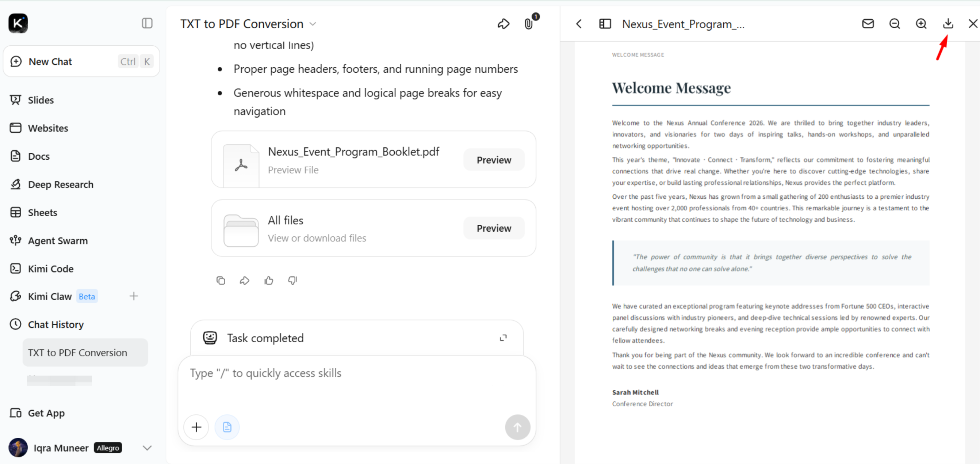
Task: Download the PDF with the download icon
Action: coord(948,24)
